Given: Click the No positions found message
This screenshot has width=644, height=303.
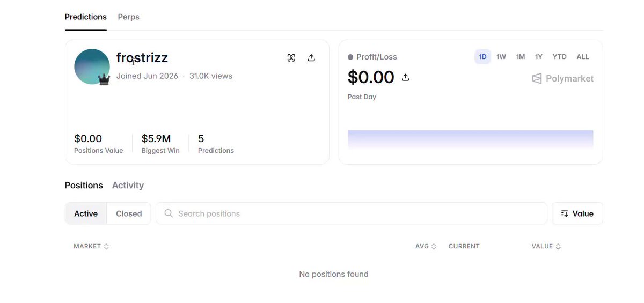Looking at the screenshot, I should (x=334, y=274).
